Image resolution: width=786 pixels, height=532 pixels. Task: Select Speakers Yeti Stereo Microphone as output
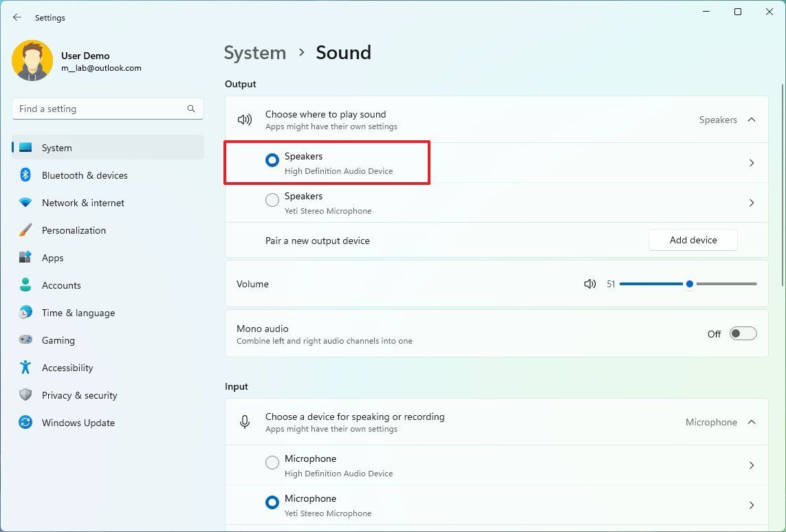click(x=272, y=200)
